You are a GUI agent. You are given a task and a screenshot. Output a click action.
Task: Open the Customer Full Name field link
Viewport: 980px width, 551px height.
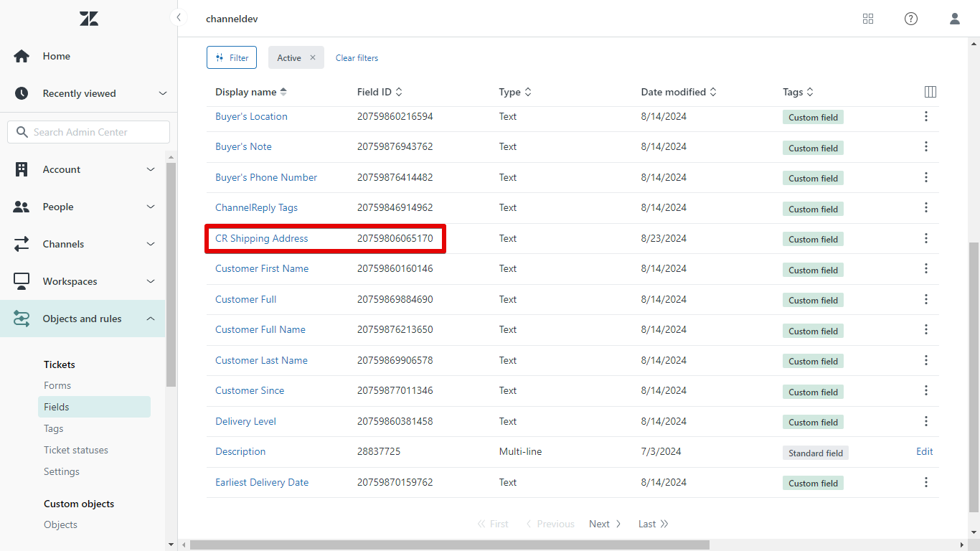click(260, 329)
